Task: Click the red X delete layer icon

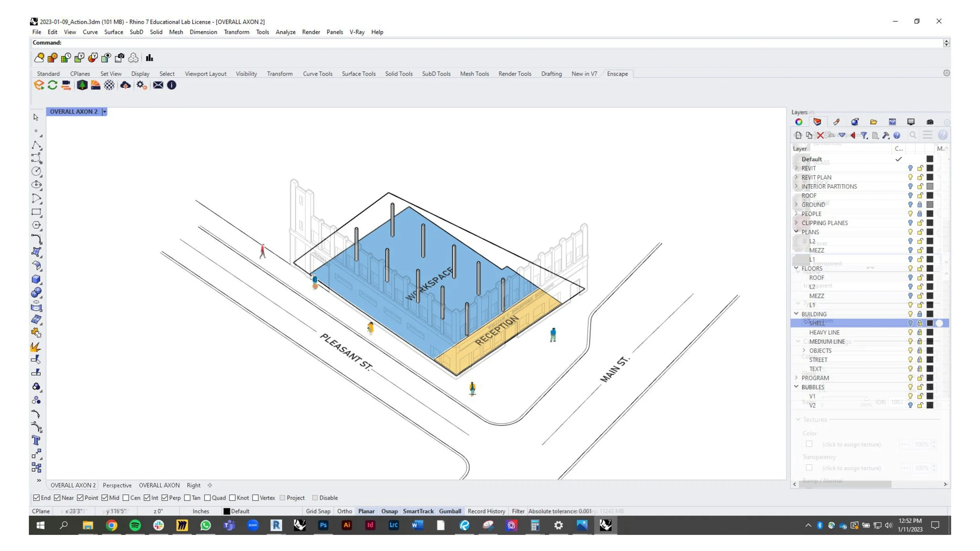Action: coord(820,135)
